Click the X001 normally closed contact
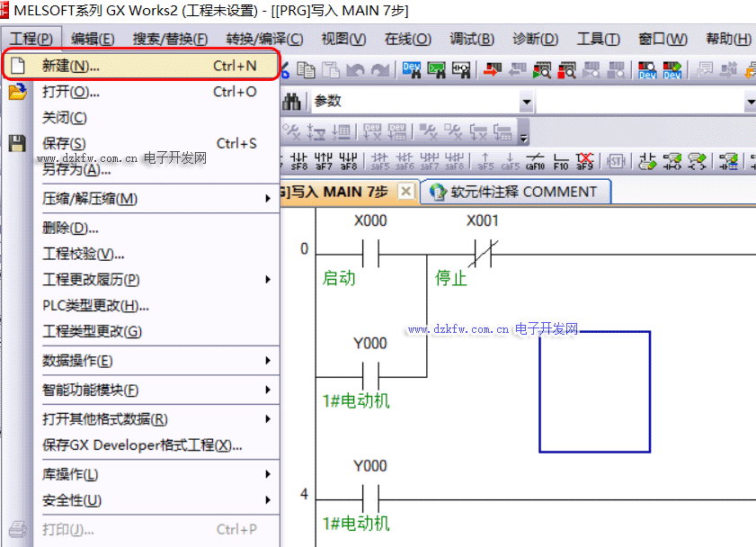Viewport: 756px width, 547px height. [x=482, y=255]
